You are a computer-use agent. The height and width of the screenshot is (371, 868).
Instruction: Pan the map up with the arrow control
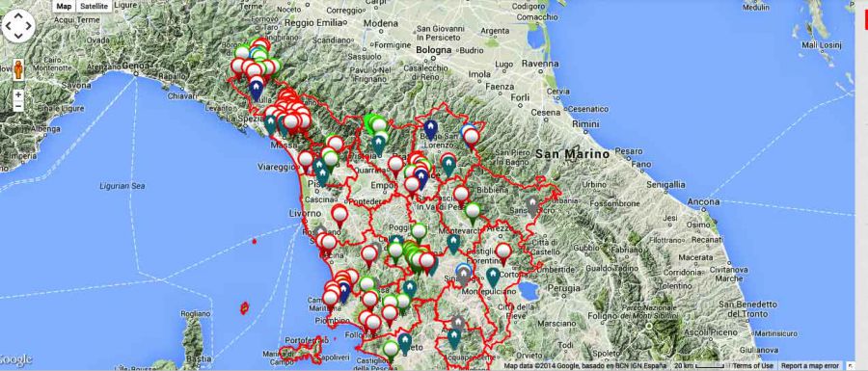tap(18, 16)
